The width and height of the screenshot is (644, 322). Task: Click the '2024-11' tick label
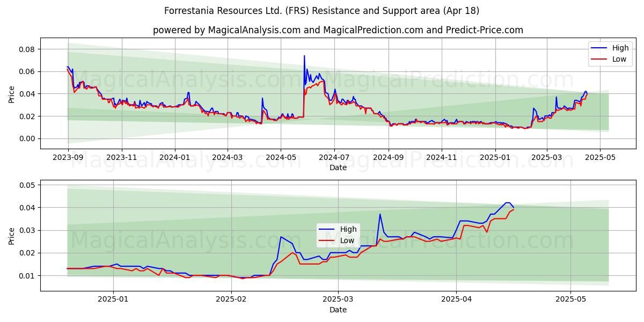442,158
